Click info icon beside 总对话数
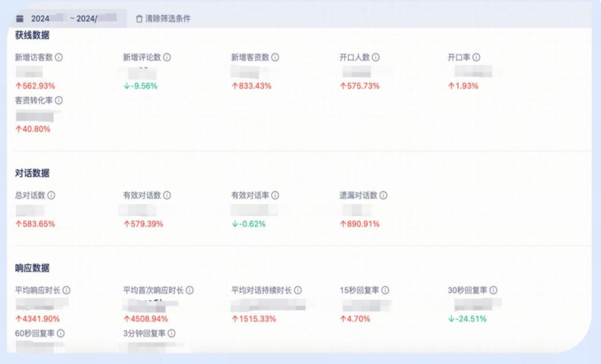This screenshot has height=364, width=601. [51, 195]
